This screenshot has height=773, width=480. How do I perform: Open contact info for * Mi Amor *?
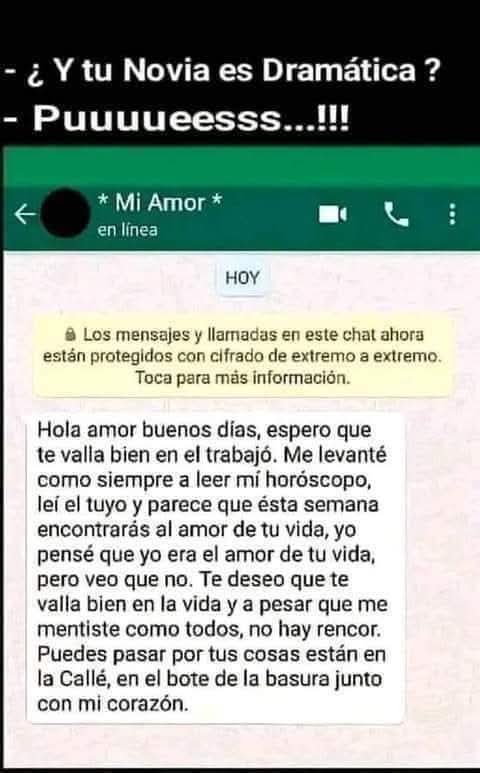coord(160,203)
